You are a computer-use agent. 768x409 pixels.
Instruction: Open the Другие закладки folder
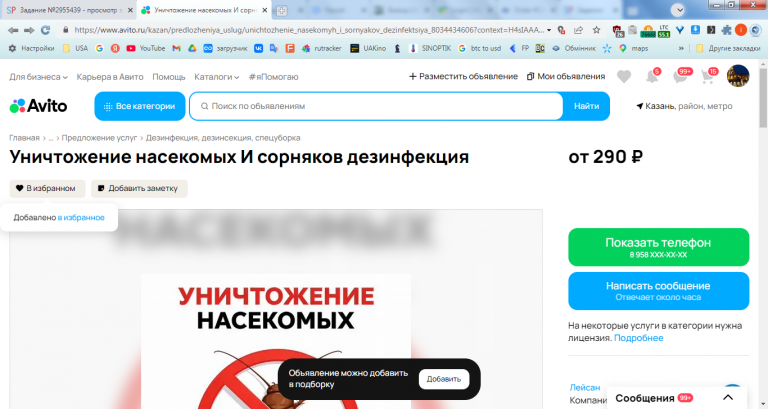click(x=728, y=48)
